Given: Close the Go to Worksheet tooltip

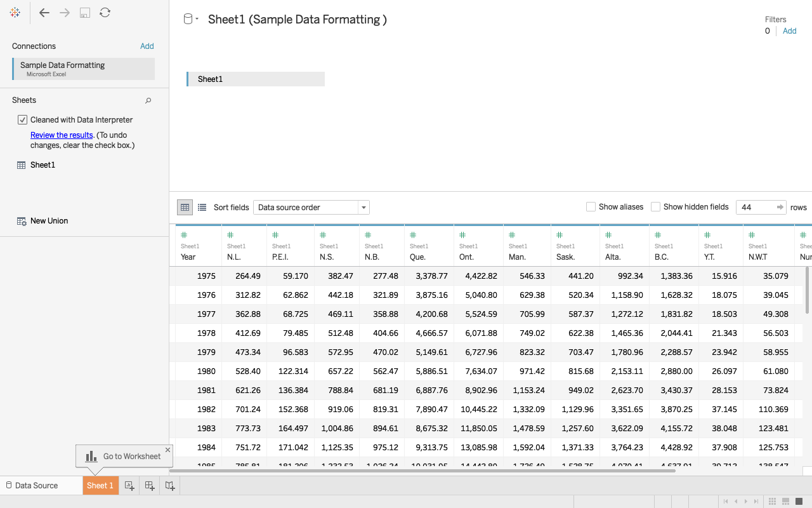Looking at the screenshot, I should tap(167, 450).
